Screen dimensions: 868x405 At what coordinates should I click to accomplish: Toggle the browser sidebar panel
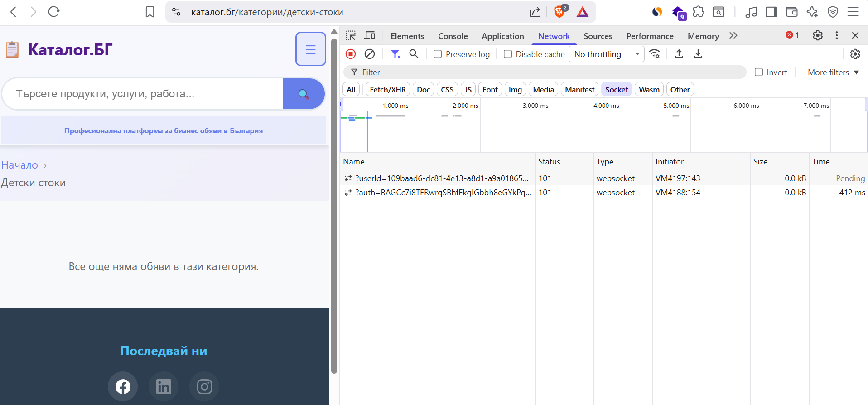(772, 12)
